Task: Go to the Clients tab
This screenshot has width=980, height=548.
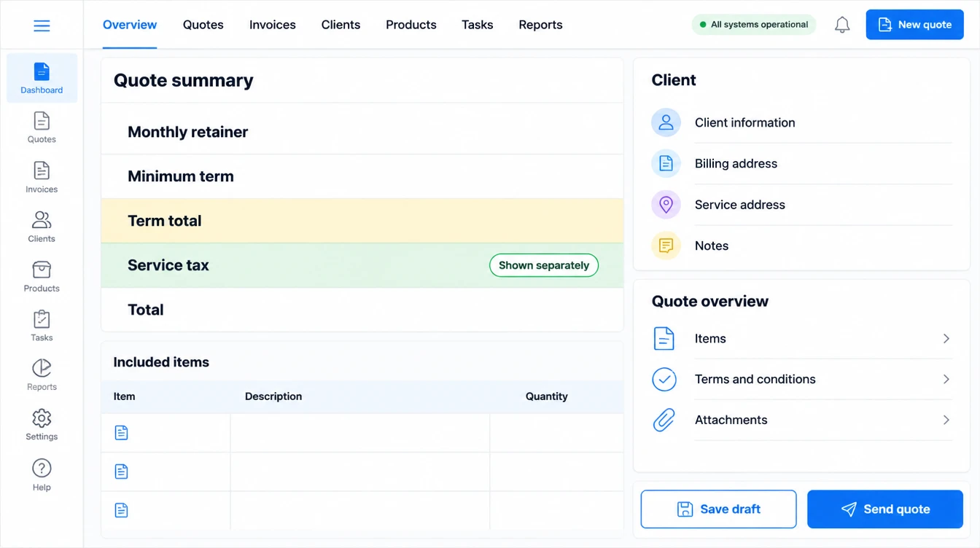Action: pyautogui.click(x=341, y=25)
